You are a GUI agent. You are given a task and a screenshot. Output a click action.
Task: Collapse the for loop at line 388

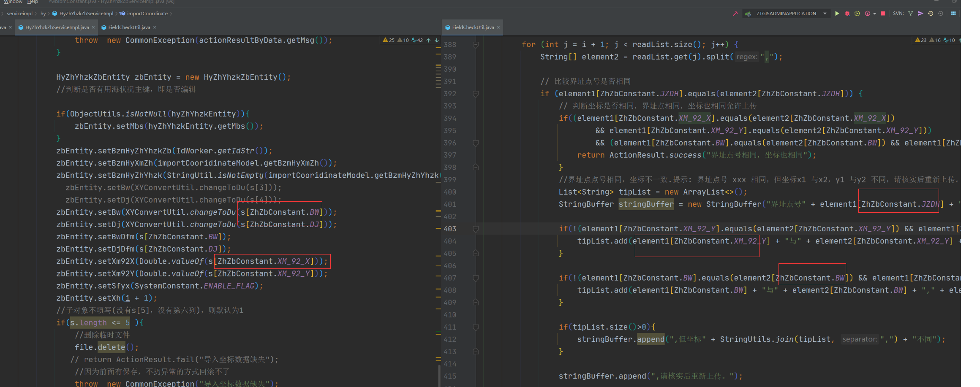click(x=476, y=44)
